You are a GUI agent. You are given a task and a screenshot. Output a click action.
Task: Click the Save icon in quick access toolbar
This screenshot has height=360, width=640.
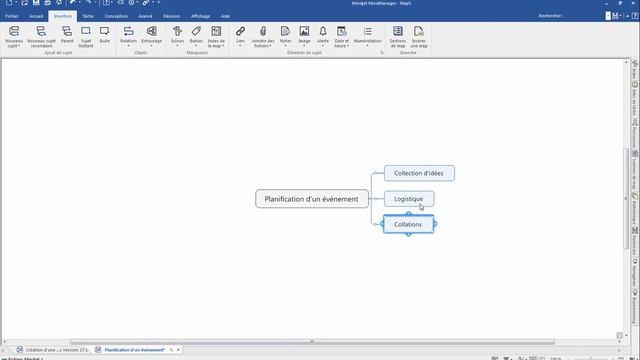(36, 2)
